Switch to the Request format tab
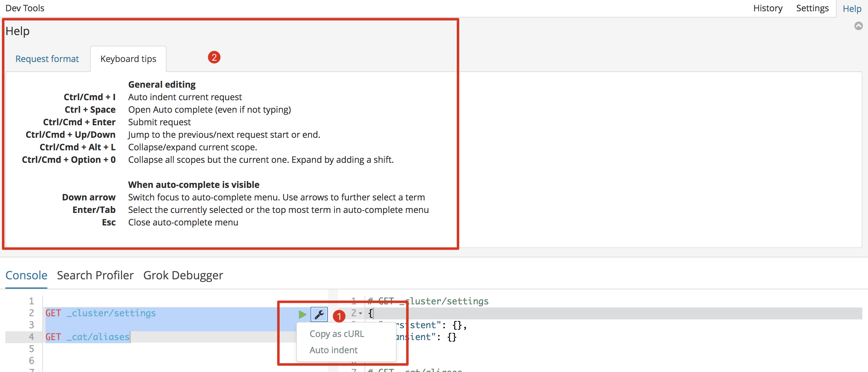Image resolution: width=868 pixels, height=372 pixels. coord(47,59)
